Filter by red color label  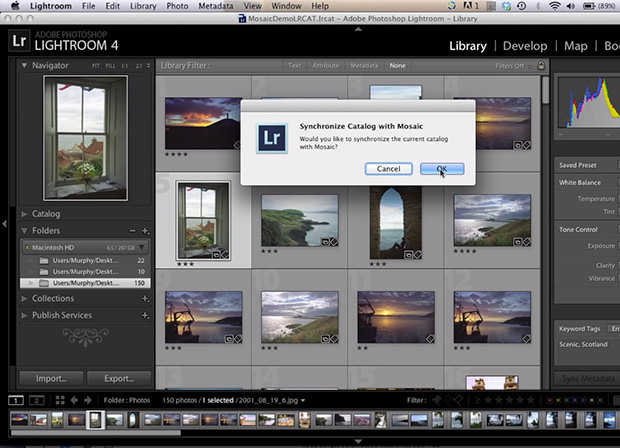[x=549, y=401]
